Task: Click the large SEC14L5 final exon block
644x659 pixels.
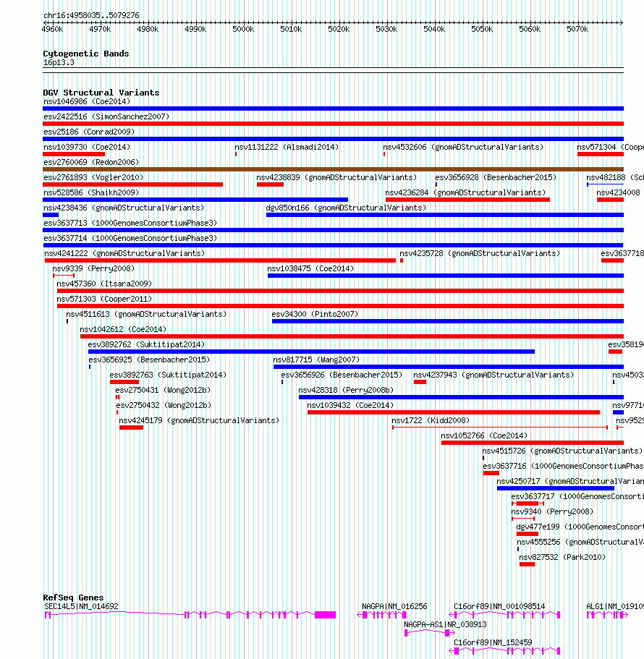Action: (326, 615)
